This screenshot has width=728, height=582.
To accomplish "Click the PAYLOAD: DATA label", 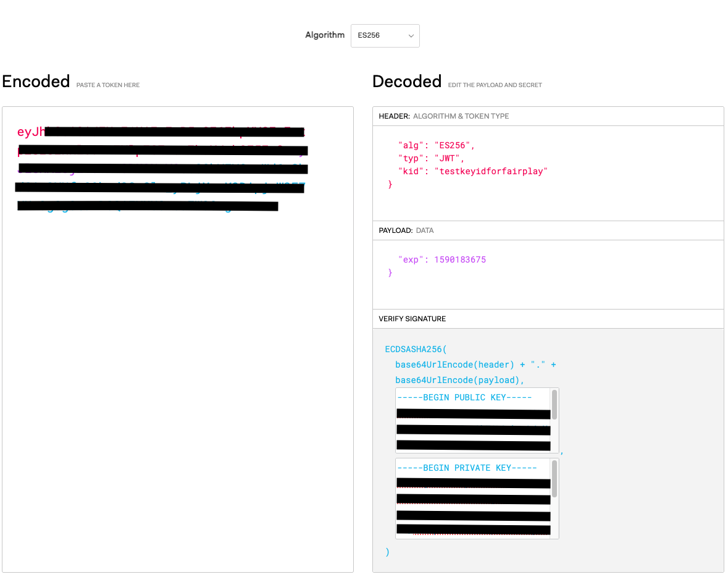I will pyautogui.click(x=406, y=230).
